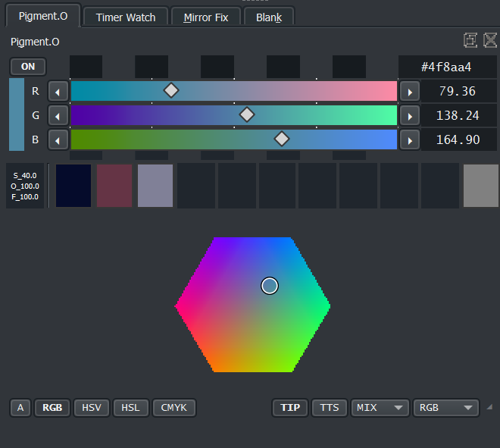Open the MIX dropdown
500x448 pixels.
(x=380, y=408)
